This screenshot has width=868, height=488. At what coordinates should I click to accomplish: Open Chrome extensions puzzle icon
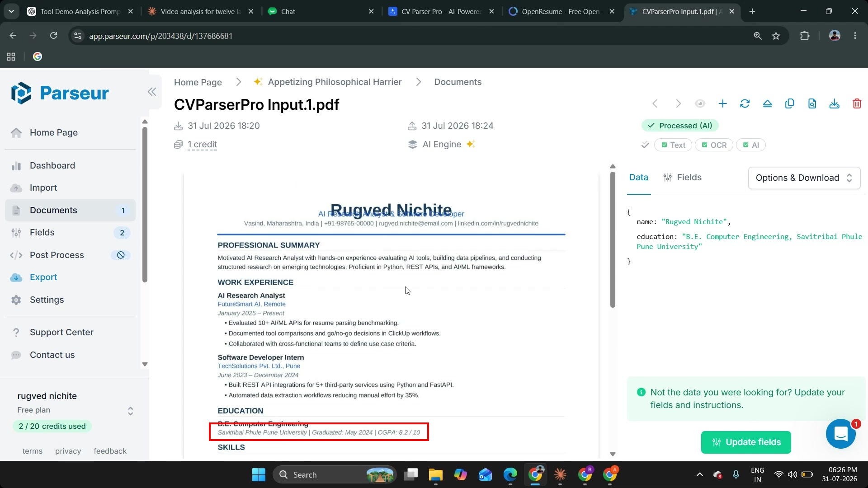[x=805, y=36]
